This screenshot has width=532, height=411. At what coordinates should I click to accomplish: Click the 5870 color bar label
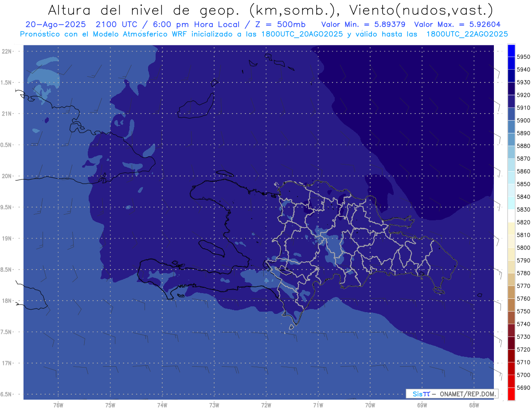coord(524,158)
